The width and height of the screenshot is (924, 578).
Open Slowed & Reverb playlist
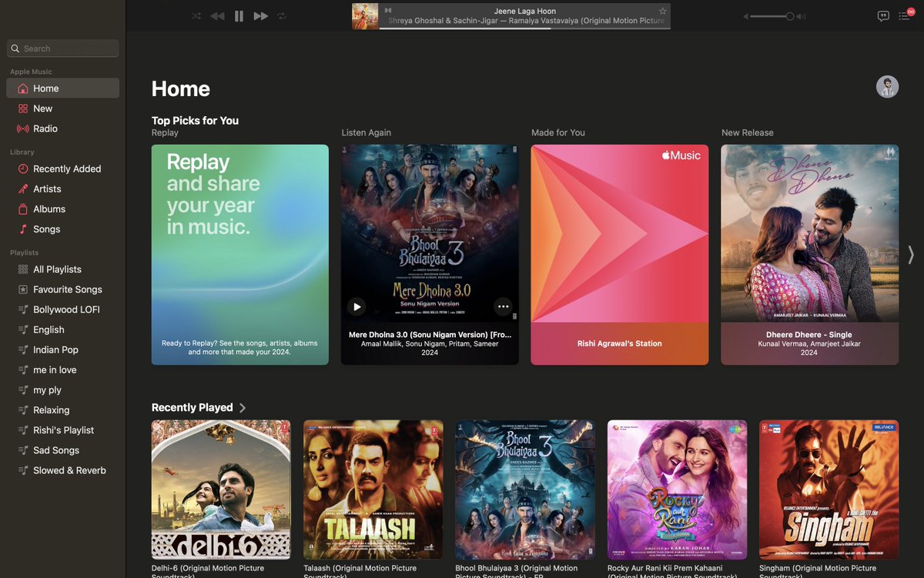click(x=63, y=470)
